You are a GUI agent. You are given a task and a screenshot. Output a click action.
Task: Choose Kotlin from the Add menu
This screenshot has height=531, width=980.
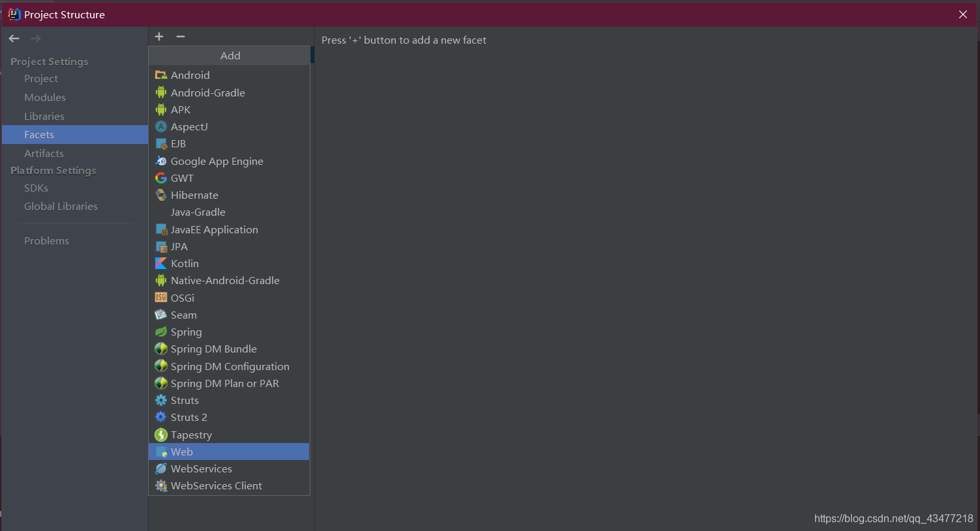(x=229, y=263)
